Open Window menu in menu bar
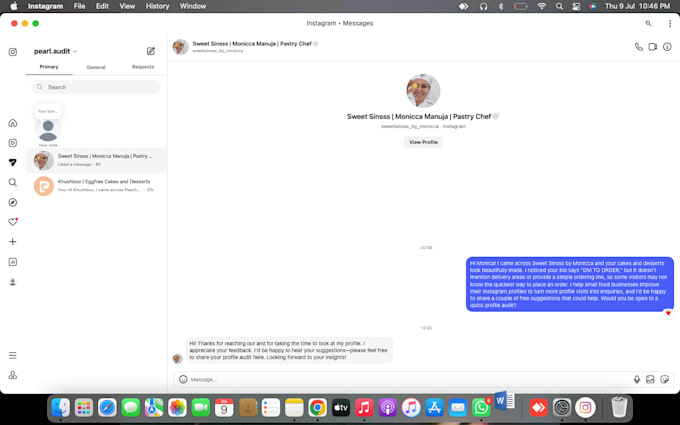680x425 pixels. 193,6
